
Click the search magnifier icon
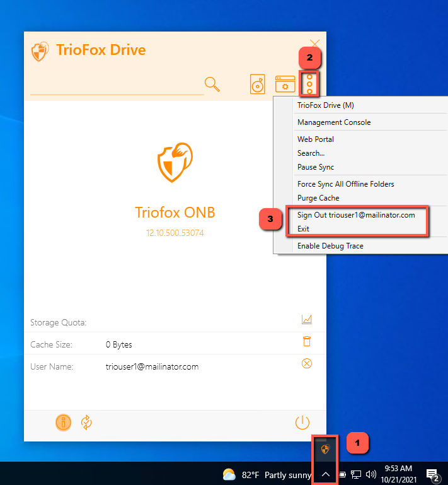(212, 84)
